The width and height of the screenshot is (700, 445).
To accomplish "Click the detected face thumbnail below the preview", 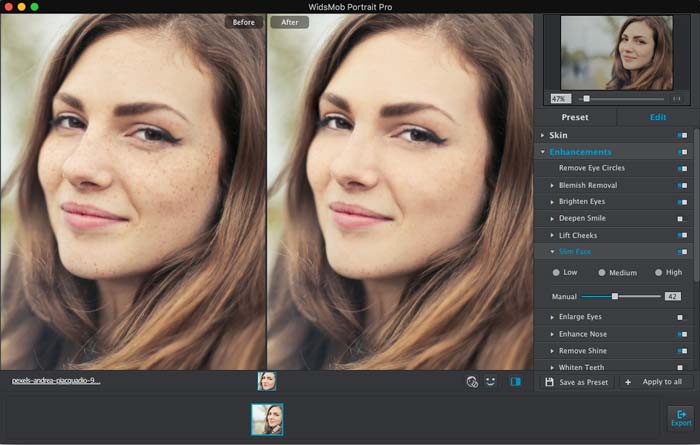I will click(x=267, y=381).
